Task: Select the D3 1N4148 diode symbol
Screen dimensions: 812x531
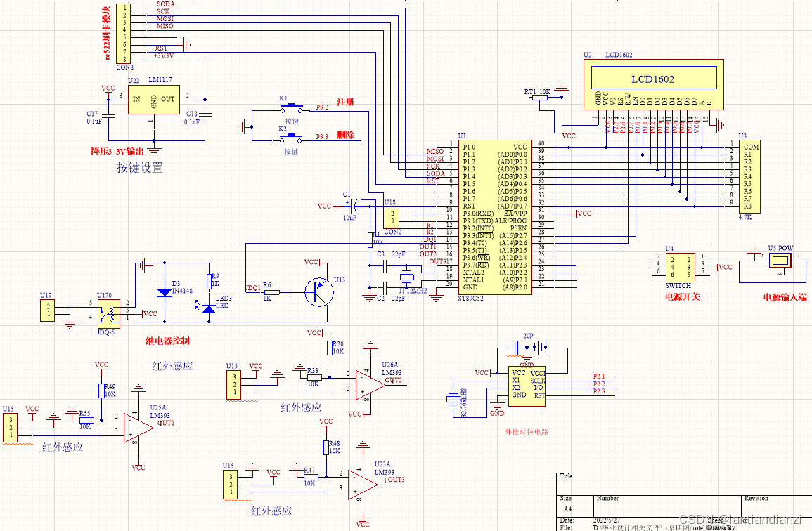Action: pyautogui.click(x=165, y=292)
